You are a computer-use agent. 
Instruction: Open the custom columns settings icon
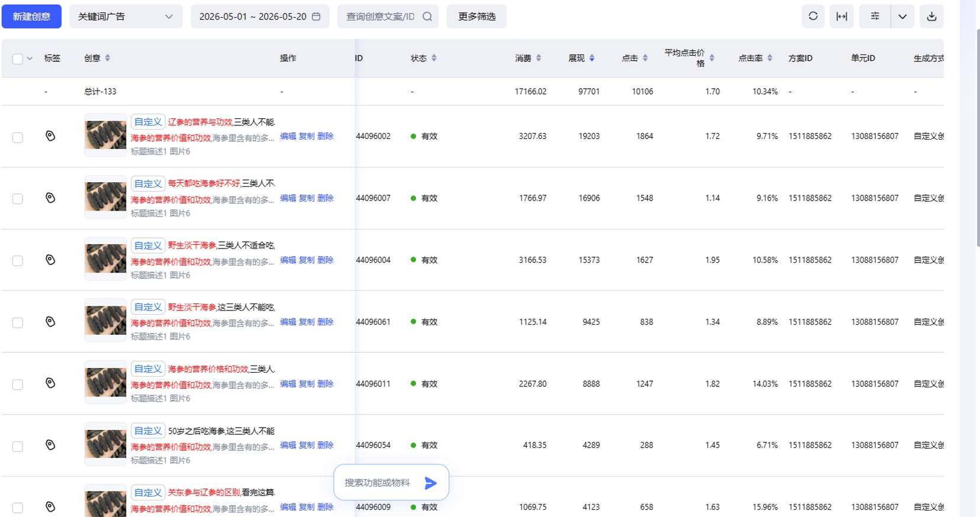[875, 17]
